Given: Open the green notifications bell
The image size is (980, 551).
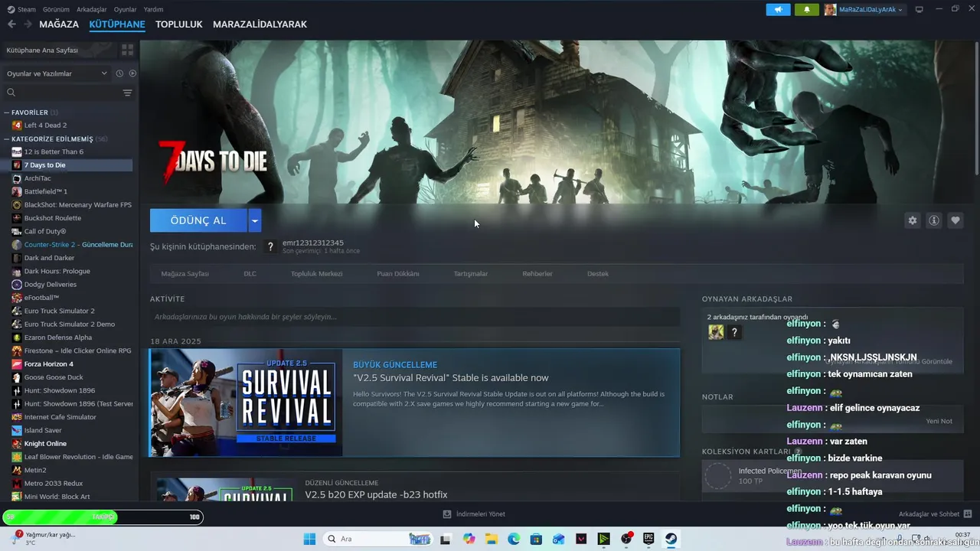Looking at the screenshot, I should pos(806,9).
